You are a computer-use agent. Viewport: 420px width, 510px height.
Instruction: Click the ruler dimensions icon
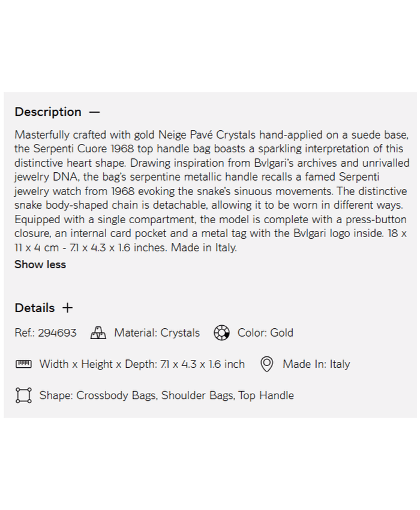tap(23, 364)
